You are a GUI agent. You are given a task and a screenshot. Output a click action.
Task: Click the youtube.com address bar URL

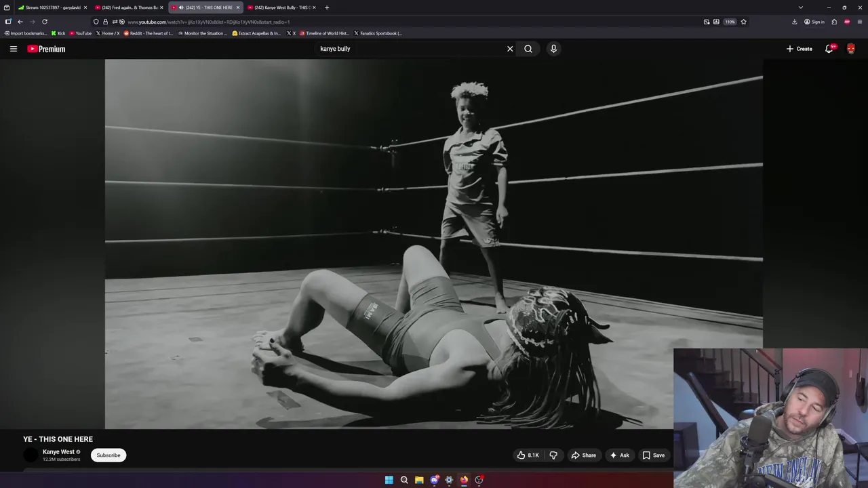click(209, 22)
